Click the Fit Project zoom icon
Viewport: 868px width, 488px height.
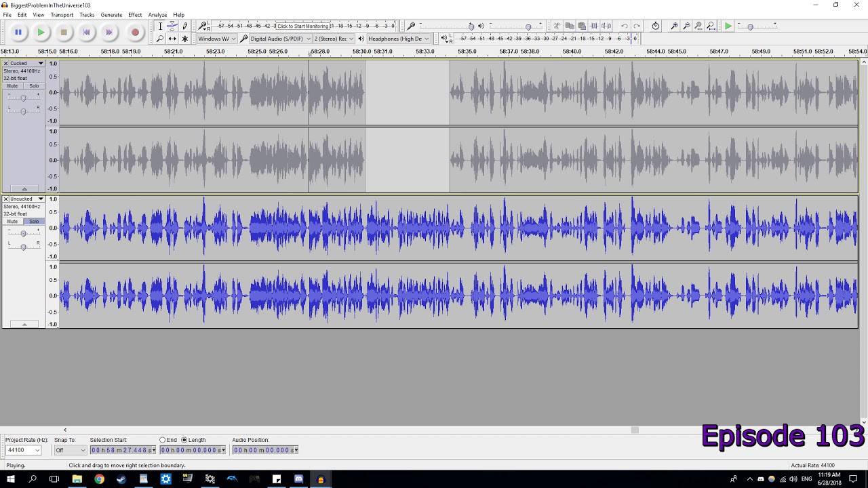pyautogui.click(x=711, y=26)
